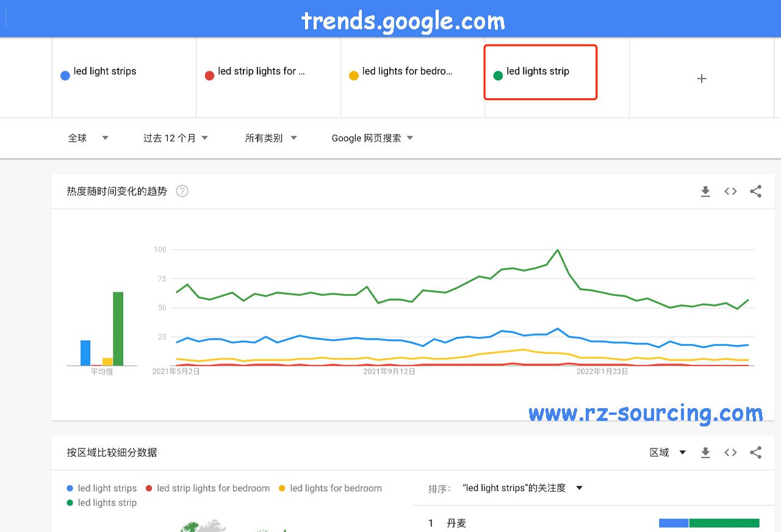Image resolution: width=781 pixels, height=532 pixels.
Task: Select the "led lights for bedro..." term card
Action: click(x=412, y=78)
